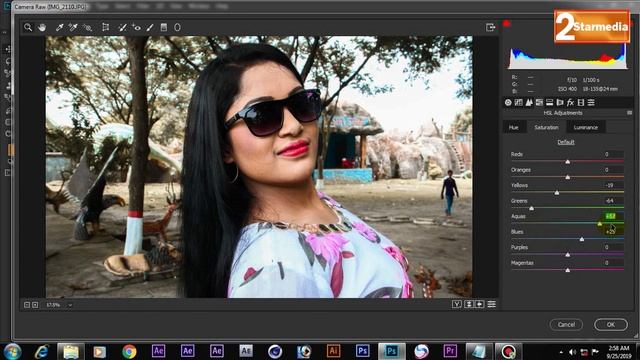Click the histogram display
Viewport: 640px width, 360px height.
tap(567, 57)
